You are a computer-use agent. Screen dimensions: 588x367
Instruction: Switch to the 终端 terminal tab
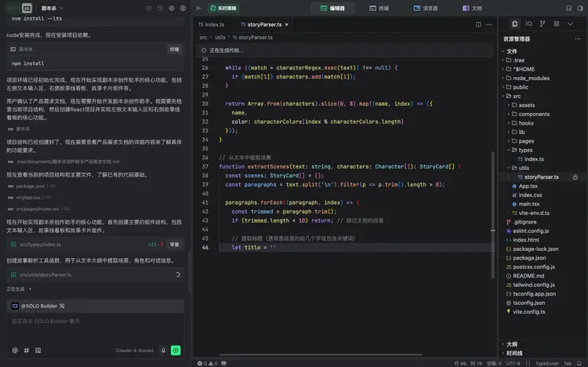(379, 8)
